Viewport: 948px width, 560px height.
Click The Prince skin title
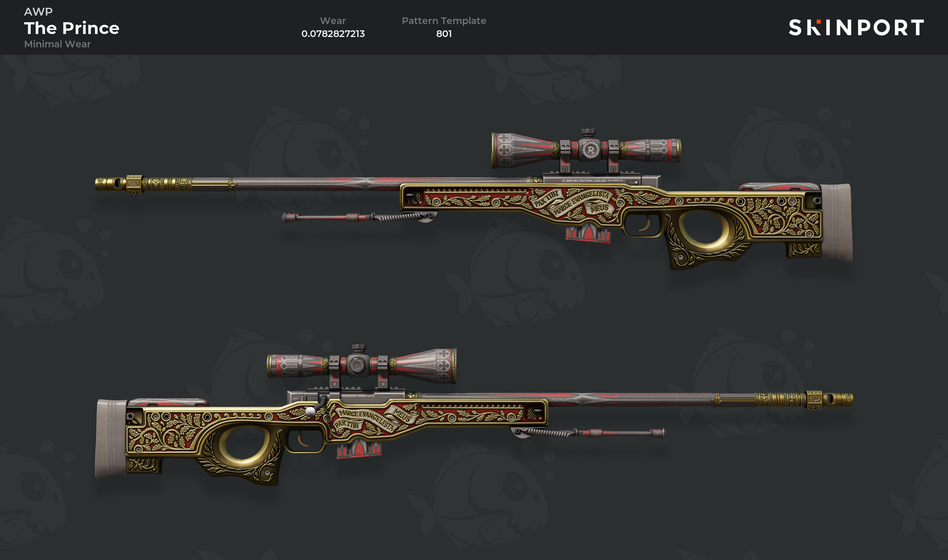(x=72, y=28)
